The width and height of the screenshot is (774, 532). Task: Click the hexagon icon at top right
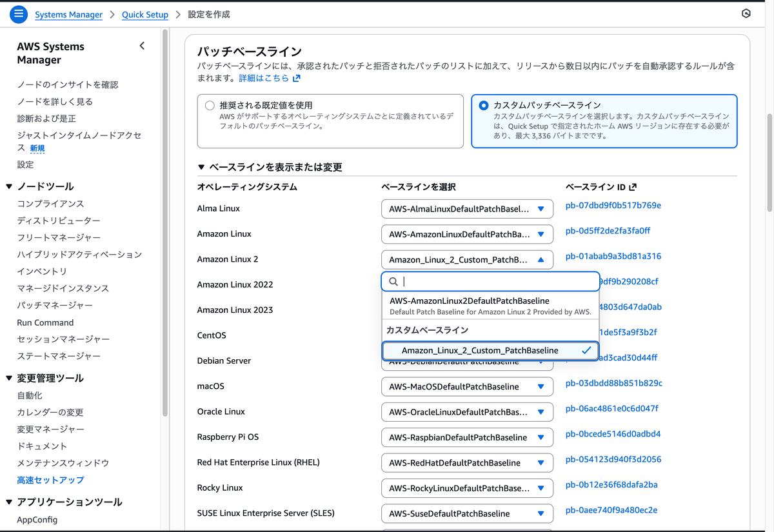[x=746, y=14]
